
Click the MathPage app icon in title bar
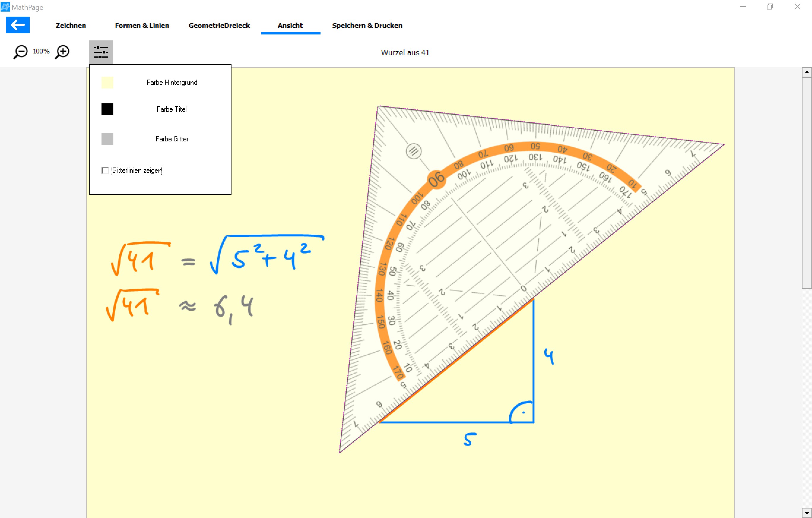pyautogui.click(x=5, y=7)
